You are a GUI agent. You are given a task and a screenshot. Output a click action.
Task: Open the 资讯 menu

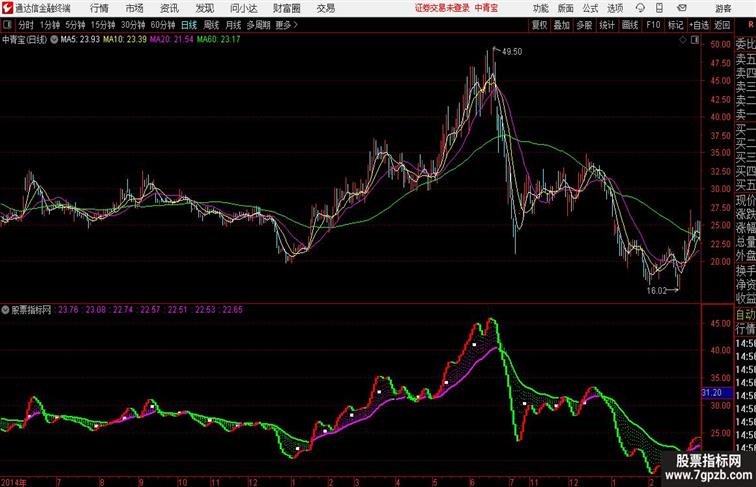click(169, 8)
